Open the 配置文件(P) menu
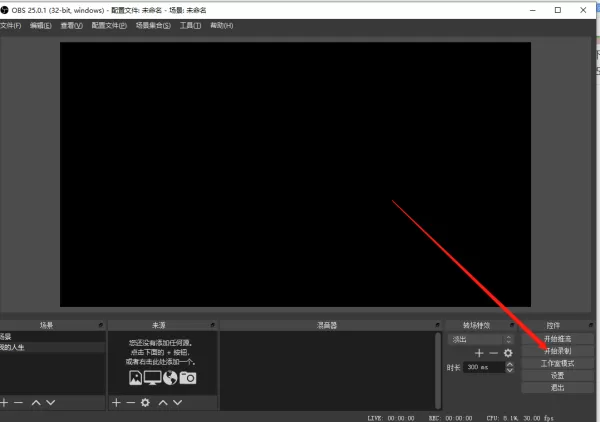Image resolution: width=600 pixels, height=422 pixels. [109, 26]
